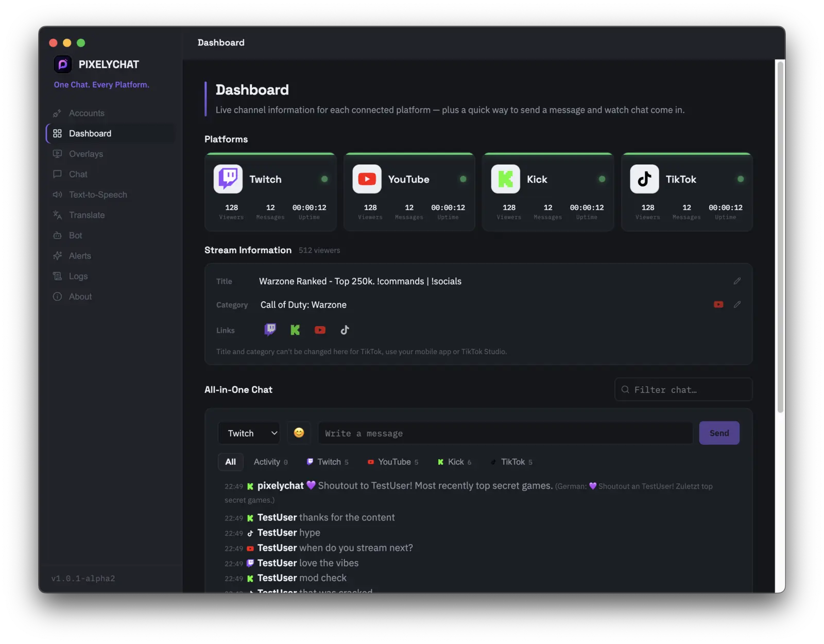Expand the Twitch platform dropdown for sending
Image resolution: width=824 pixels, height=644 pixels.
(x=249, y=433)
